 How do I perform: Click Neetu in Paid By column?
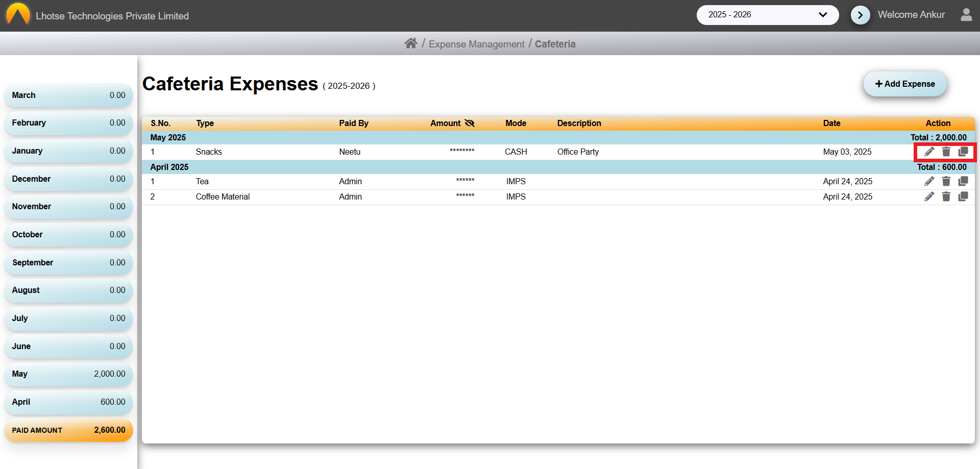350,152
